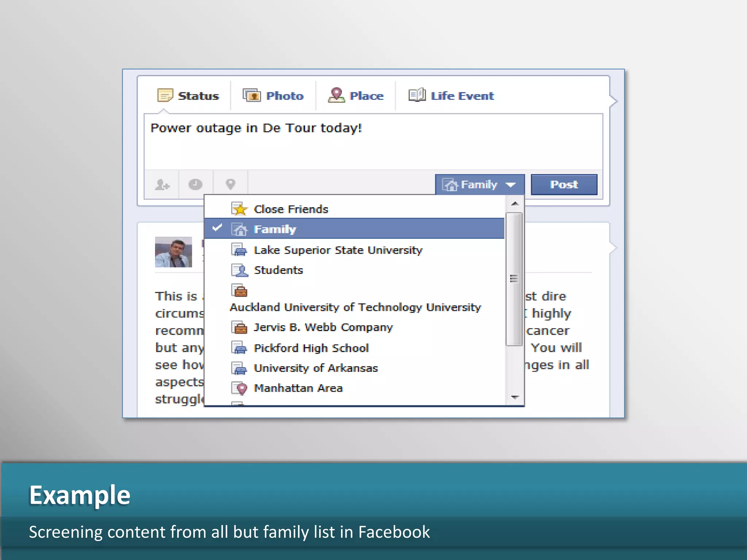747x560 pixels.
Task: Click the Pickford High School icon
Action: pyautogui.click(x=239, y=348)
